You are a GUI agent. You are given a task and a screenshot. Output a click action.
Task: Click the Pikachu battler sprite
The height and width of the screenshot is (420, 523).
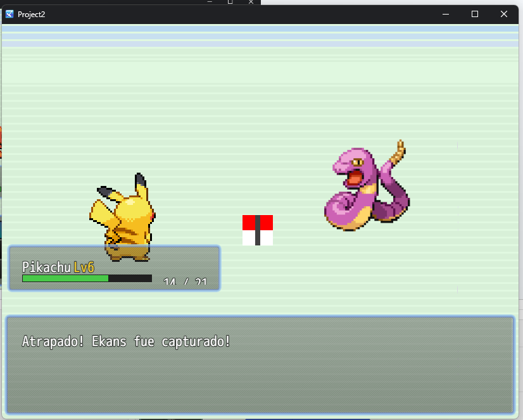pyautogui.click(x=122, y=217)
